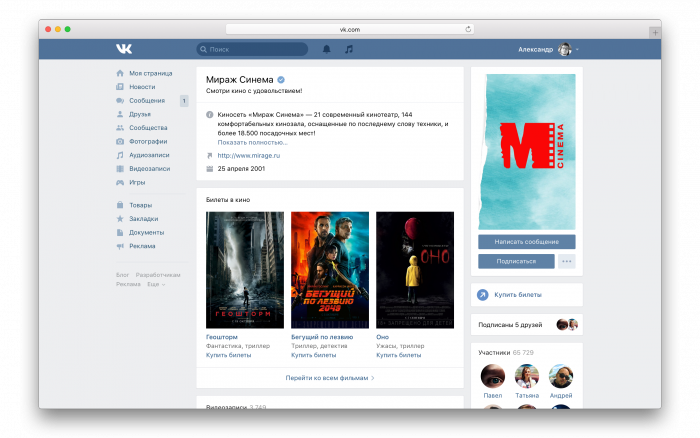Click the Подписаться button
The width and height of the screenshot is (700, 438).
[x=516, y=261]
